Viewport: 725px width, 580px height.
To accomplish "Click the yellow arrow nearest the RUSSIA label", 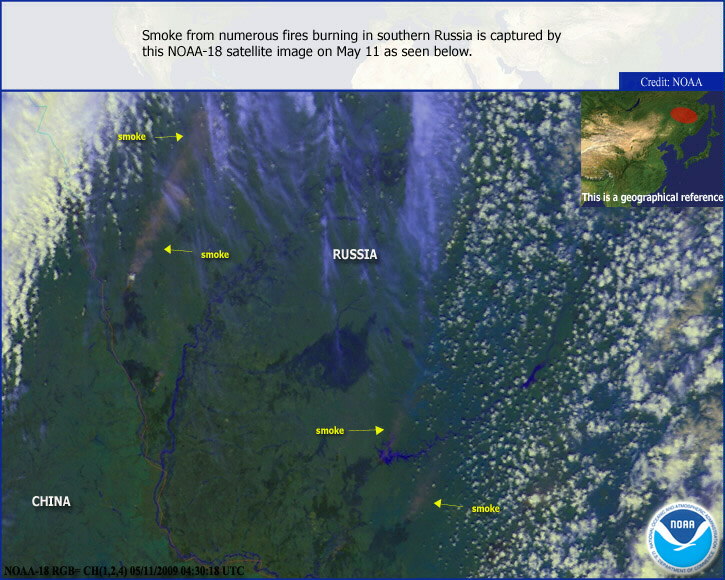I will (180, 250).
